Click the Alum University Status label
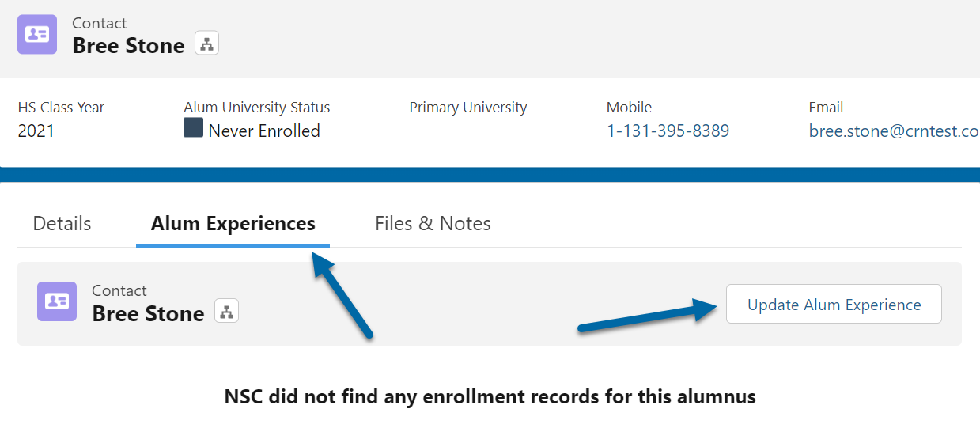This screenshot has width=980, height=428. coord(257,108)
